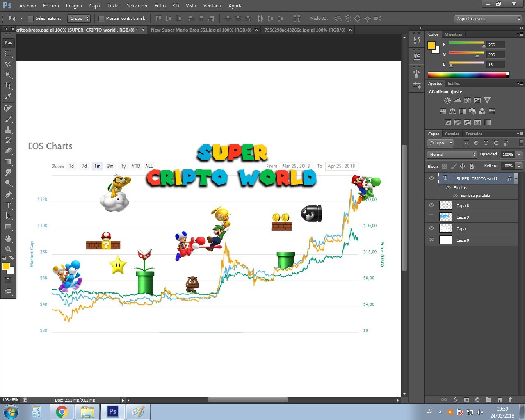Delete layer using trash icon
The width and height of the screenshot is (525, 420).
[510, 399]
